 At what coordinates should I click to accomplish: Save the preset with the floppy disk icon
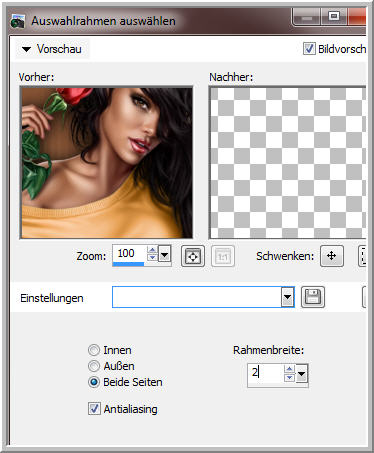click(313, 297)
